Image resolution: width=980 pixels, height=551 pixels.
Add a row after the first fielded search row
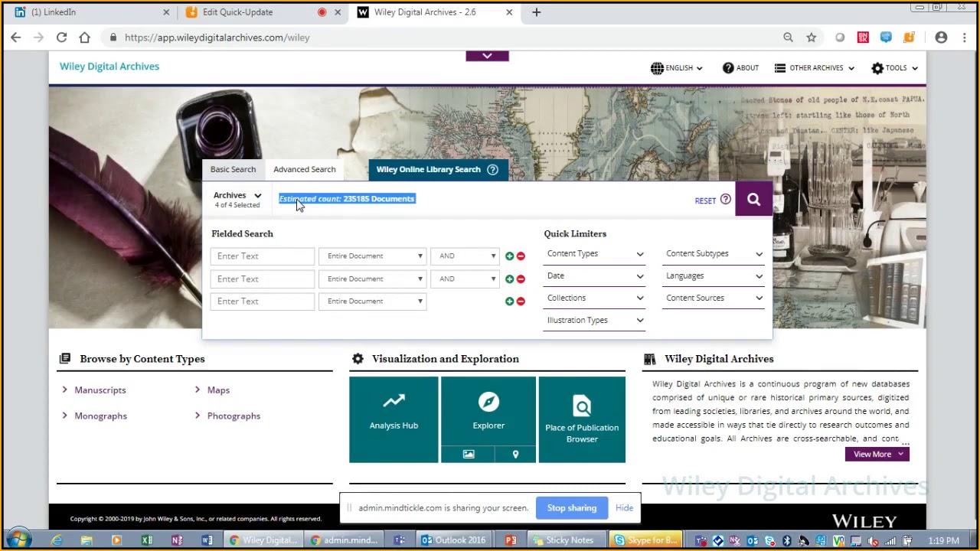[509, 256]
